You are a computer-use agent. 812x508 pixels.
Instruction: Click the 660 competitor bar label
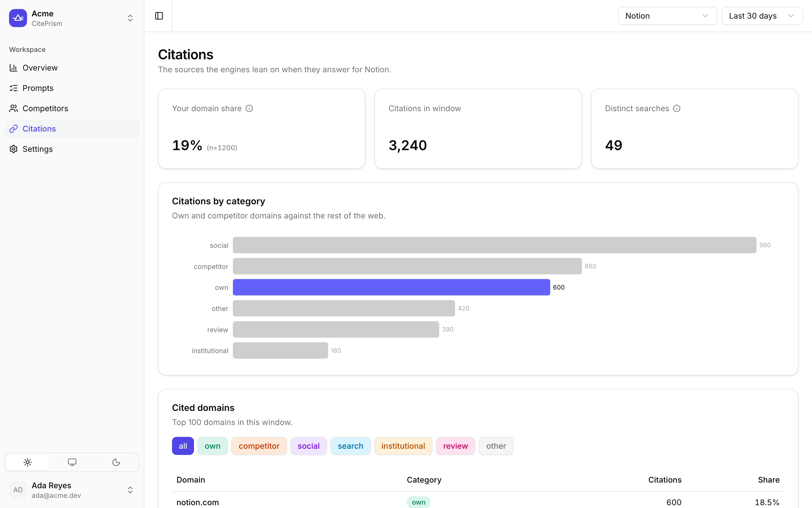click(x=591, y=266)
